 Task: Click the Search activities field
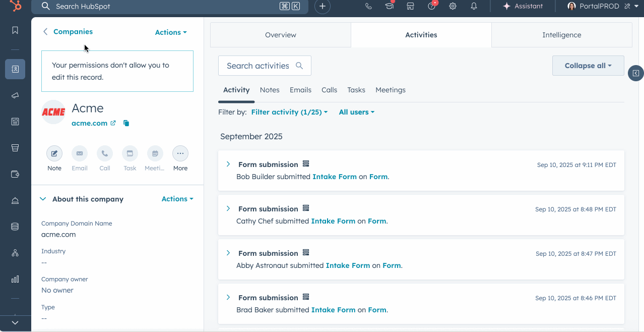(x=258, y=66)
